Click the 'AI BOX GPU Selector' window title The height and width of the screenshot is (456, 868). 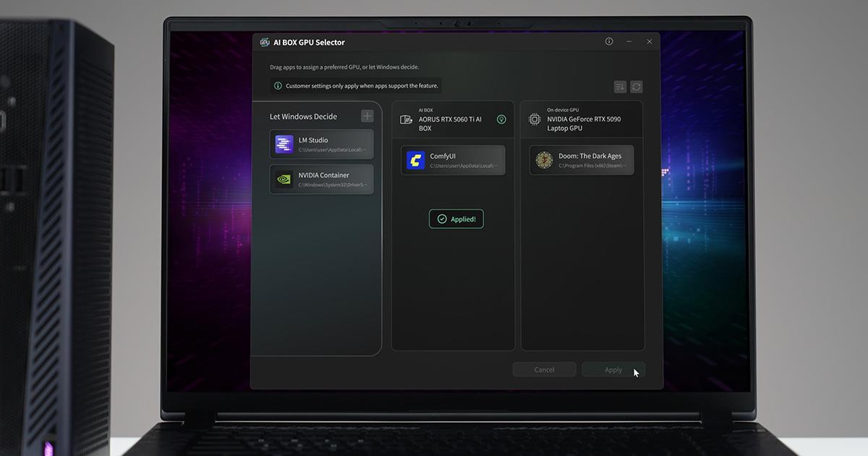point(309,43)
